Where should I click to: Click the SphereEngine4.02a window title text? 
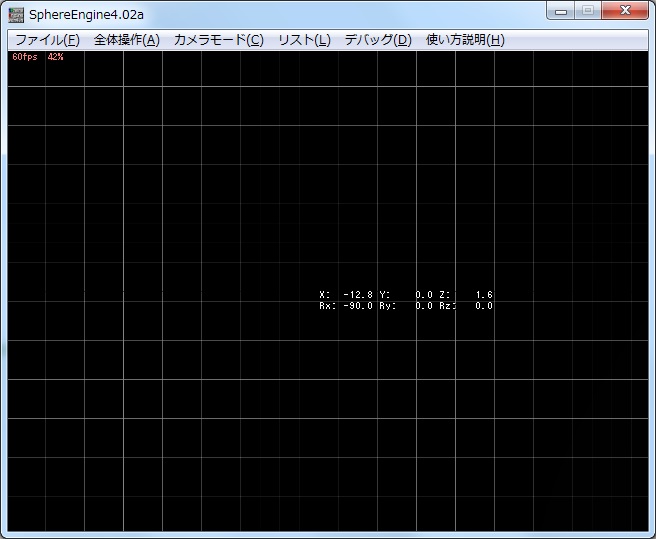click(x=86, y=15)
